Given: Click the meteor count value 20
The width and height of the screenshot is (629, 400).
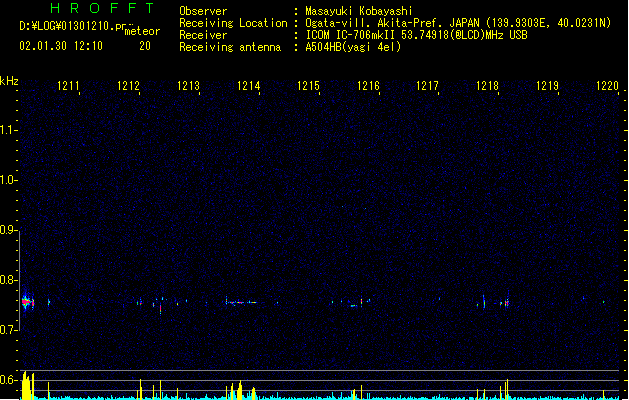Looking at the screenshot, I should pyautogui.click(x=145, y=46).
